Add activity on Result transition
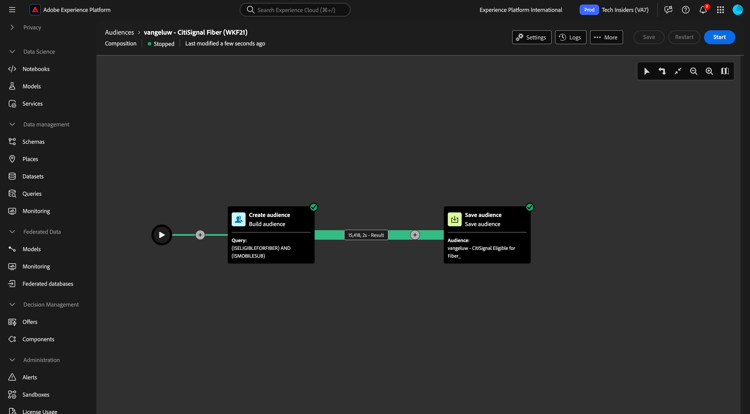The width and height of the screenshot is (750, 414). pos(415,235)
